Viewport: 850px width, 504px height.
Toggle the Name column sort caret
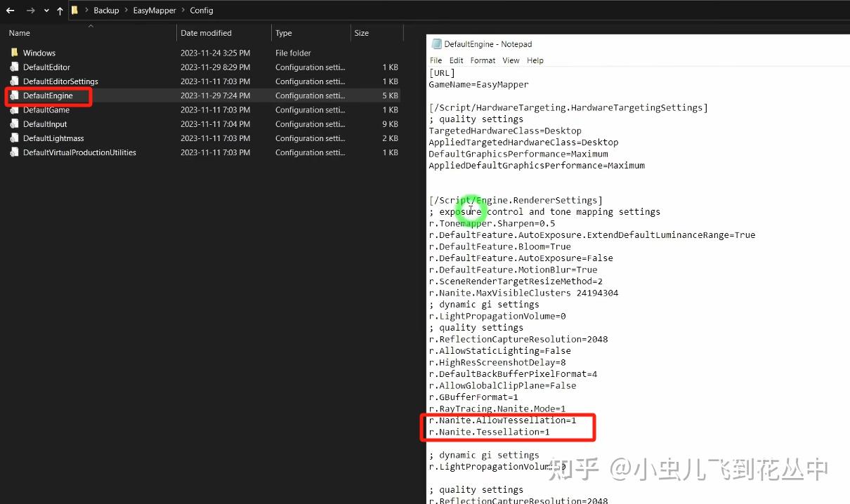pos(90,25)
